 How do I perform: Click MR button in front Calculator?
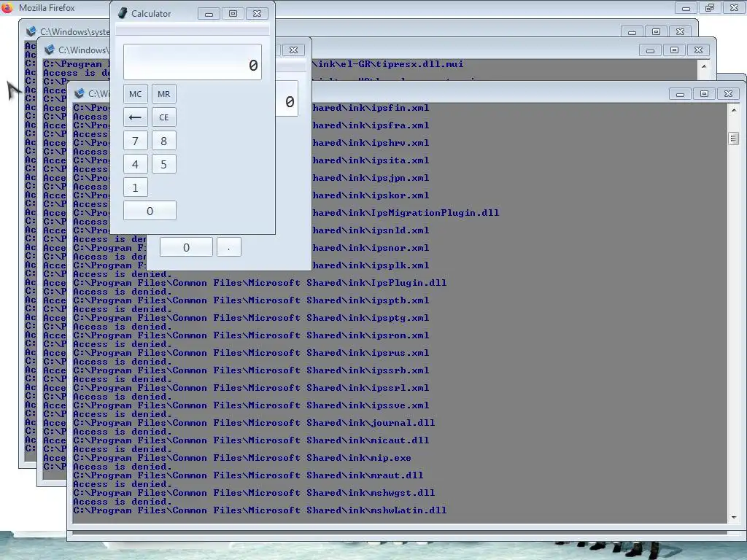164,94
